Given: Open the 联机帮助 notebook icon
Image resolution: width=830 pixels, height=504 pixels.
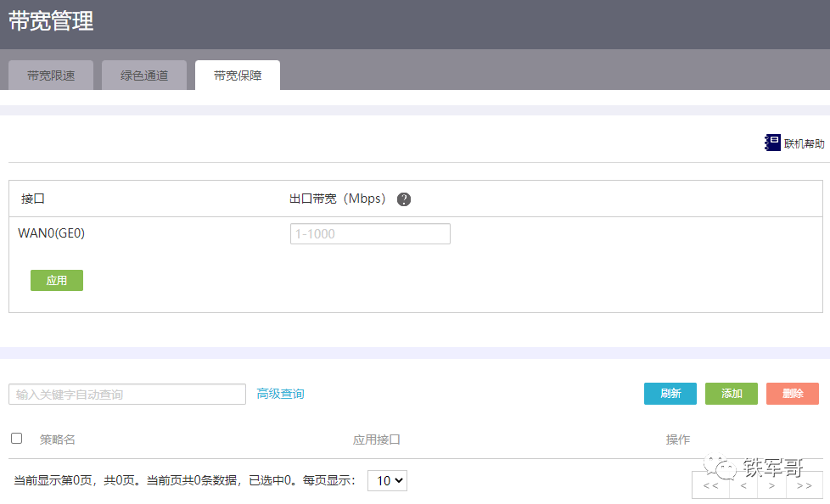Looking at the screenshot, I should 772,143.
